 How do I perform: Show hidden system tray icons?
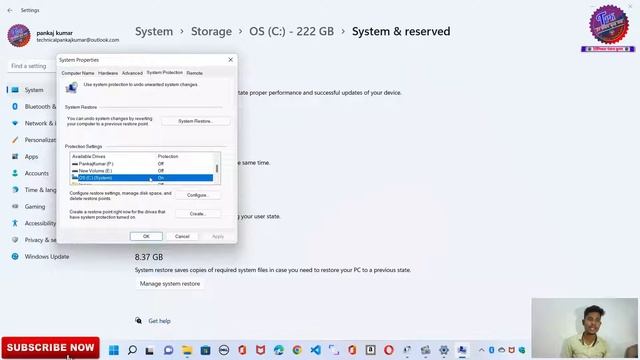tap(482, 350)
